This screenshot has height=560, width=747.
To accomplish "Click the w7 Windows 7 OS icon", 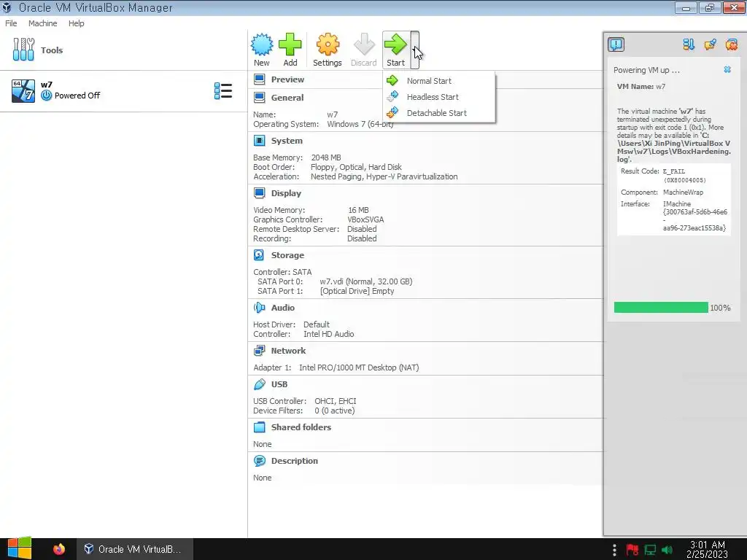I will click(23, 90).
